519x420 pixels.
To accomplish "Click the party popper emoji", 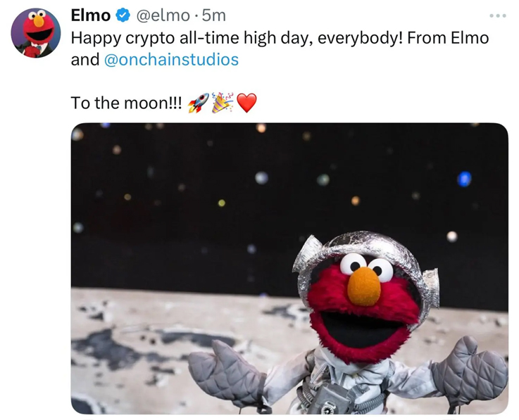I will pos(222,103).
